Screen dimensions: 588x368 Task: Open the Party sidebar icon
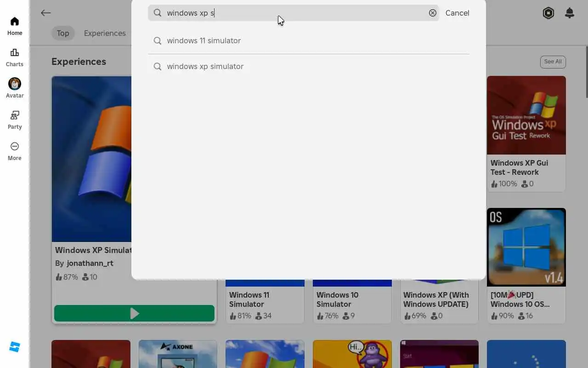pos(15,120)
